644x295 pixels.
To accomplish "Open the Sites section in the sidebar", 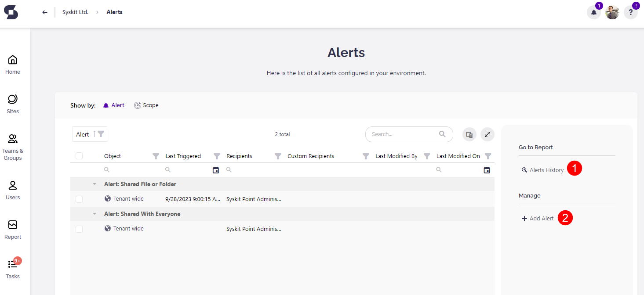I will click(12, 104).
